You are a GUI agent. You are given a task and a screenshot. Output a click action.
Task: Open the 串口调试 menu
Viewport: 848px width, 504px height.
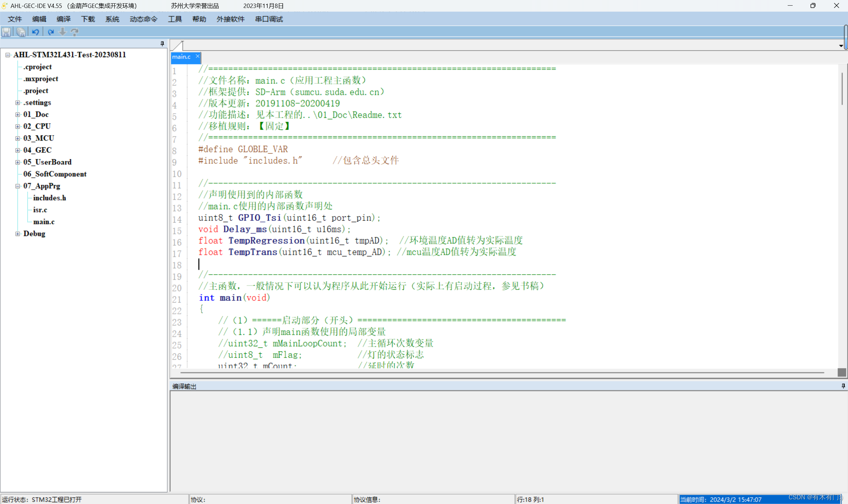click(269, 19)
